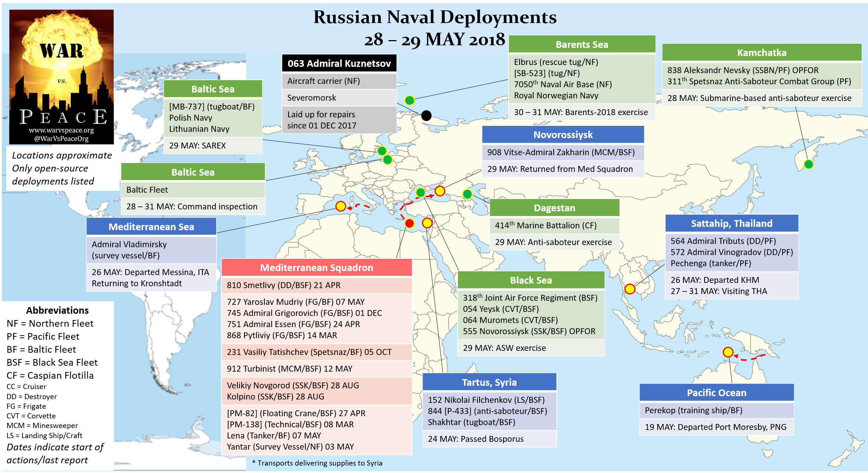Click the lower green Baltic Sea marker
Screen dimensions: 868x473
[387, 160]
